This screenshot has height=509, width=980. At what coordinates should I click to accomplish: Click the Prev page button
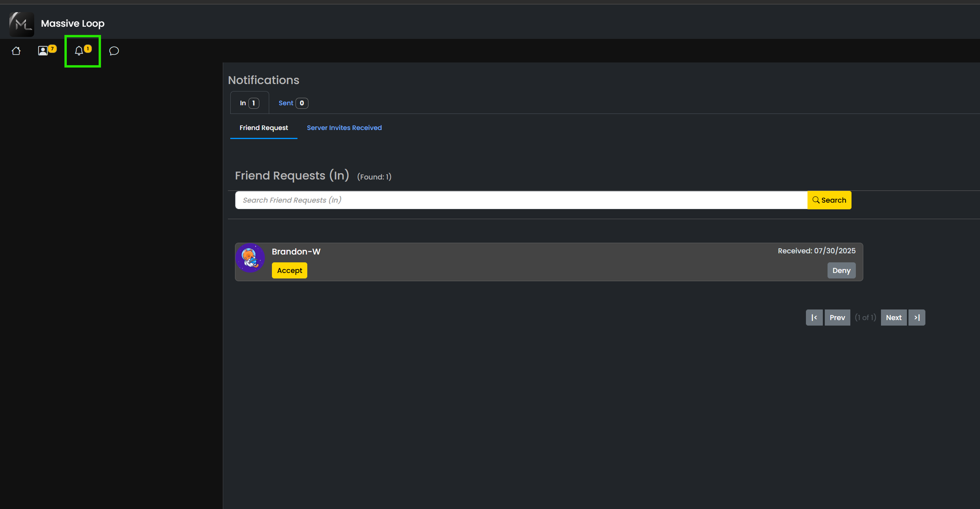coord(837,318)
